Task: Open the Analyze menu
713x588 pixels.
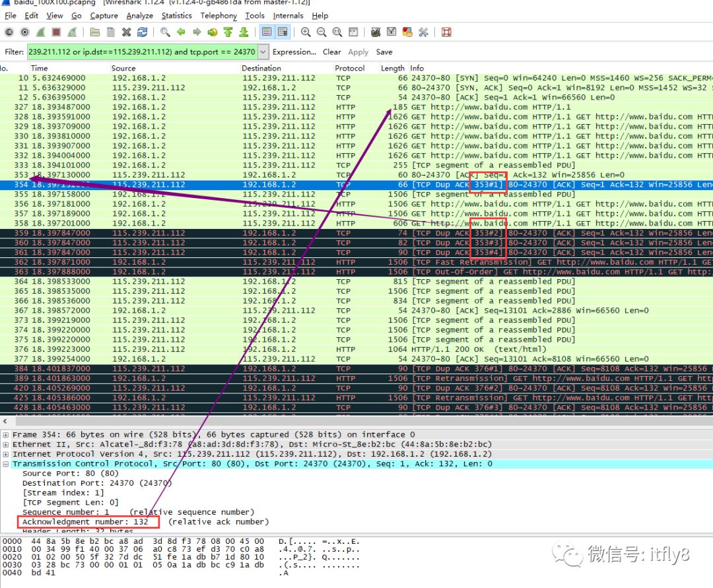Action: (x=139, y=16)
